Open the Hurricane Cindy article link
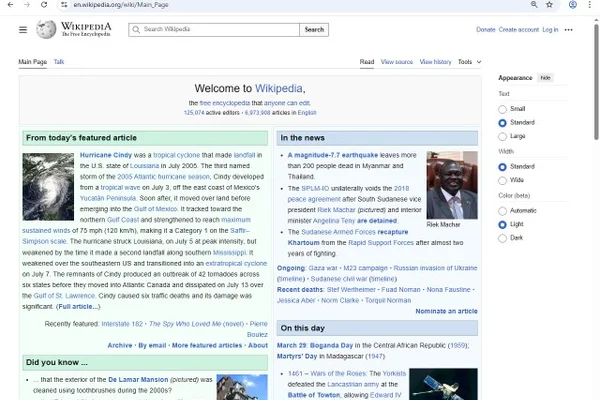600x400 pixels. click(x=106, y=155)
